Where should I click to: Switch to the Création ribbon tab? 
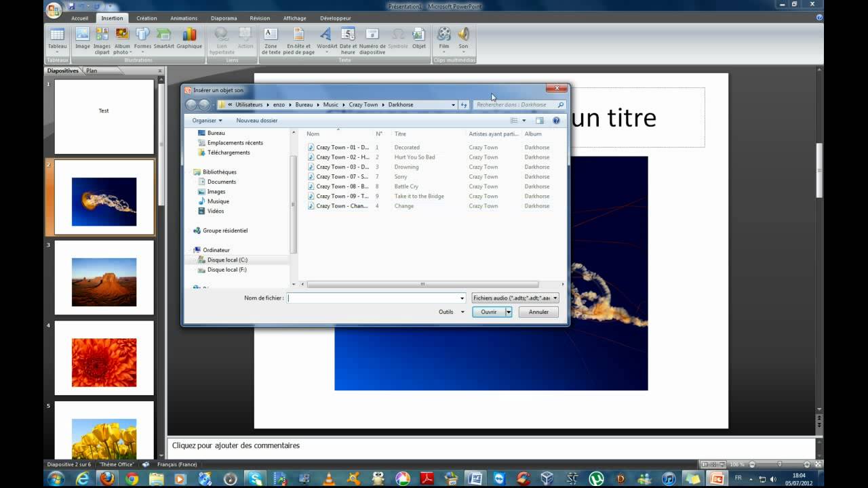coord(146,18)
